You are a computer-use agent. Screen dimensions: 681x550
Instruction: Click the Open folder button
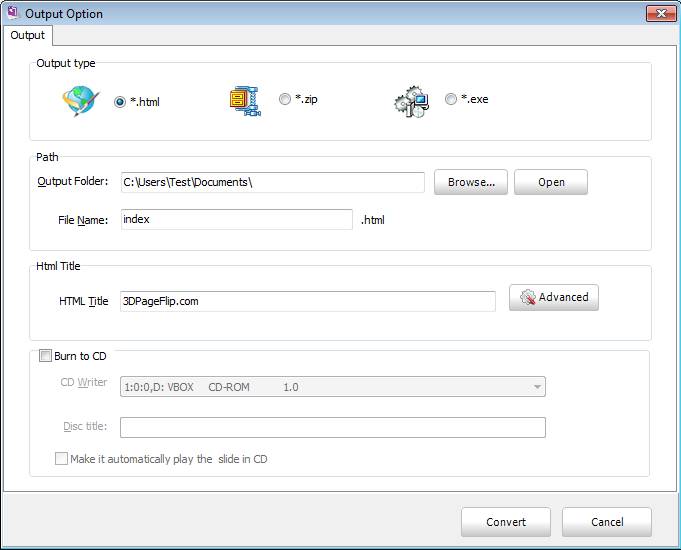tap(551, 182)
